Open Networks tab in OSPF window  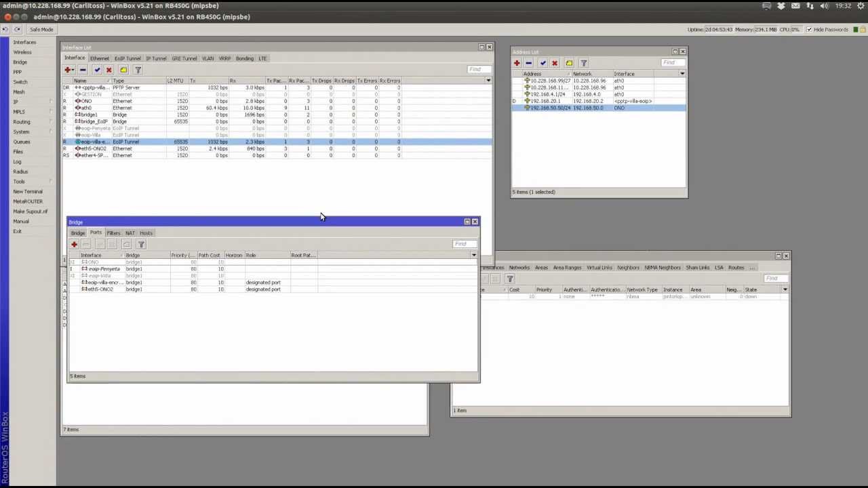pyautogui.click(x=519, y=268)
